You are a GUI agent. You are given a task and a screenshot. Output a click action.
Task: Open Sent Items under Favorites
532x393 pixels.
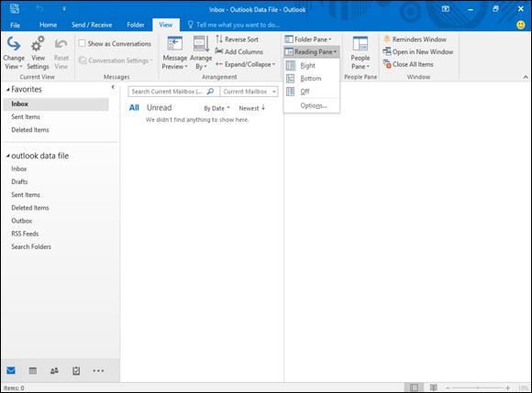tap(26, 117)
